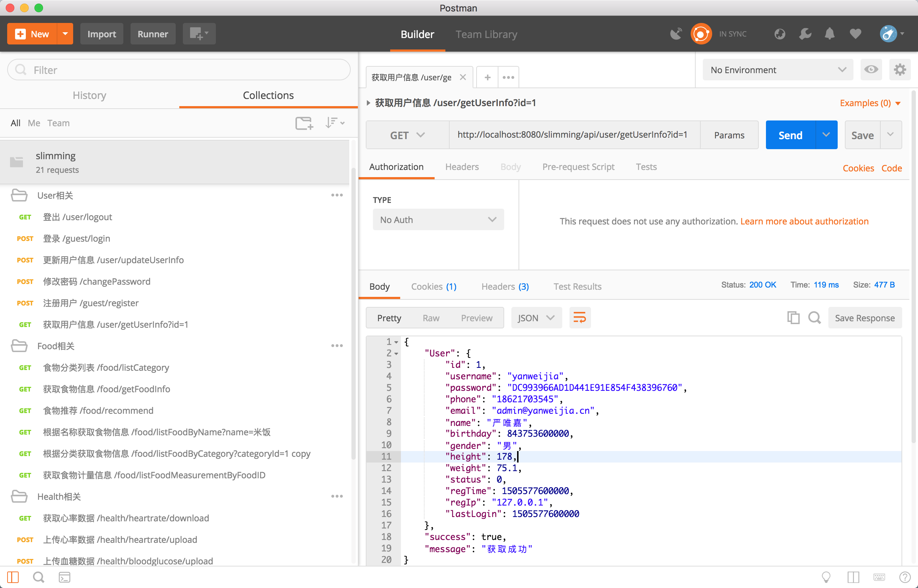Viewport: 918px width, 588px height.
Task: Open the No Environment dropdown
Action: 777,70
